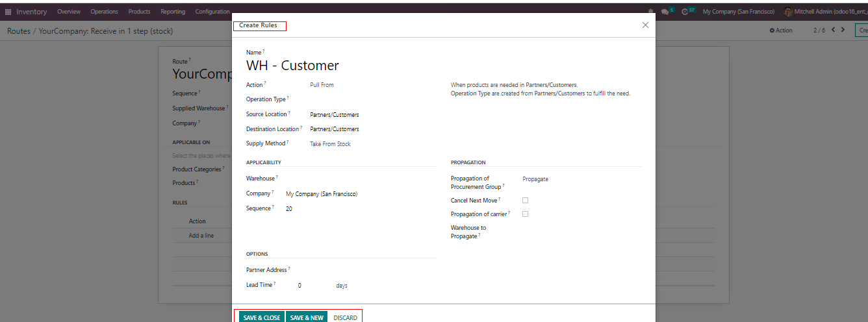Screen dimensions: 868x322
Task: Click the debug bug icon
Action: (651, 12)
